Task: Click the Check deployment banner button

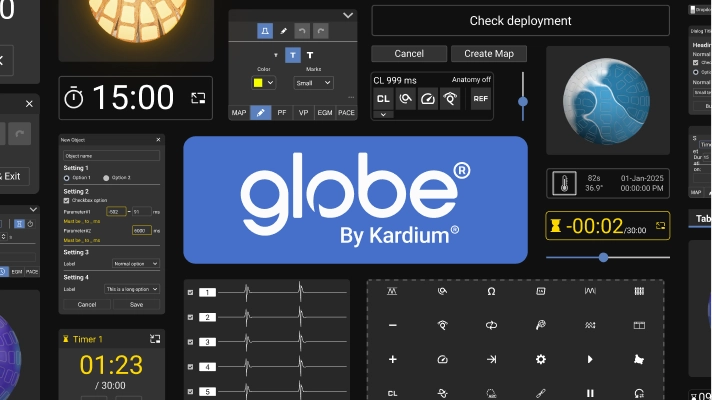Action: click(x=520, y=20)
